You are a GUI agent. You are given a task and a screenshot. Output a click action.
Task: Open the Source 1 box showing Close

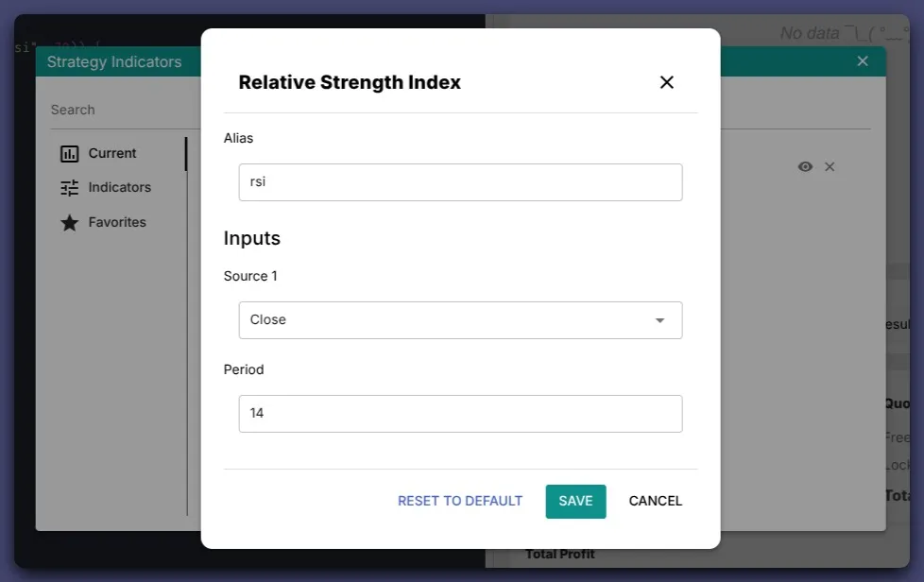pos(444,320)
